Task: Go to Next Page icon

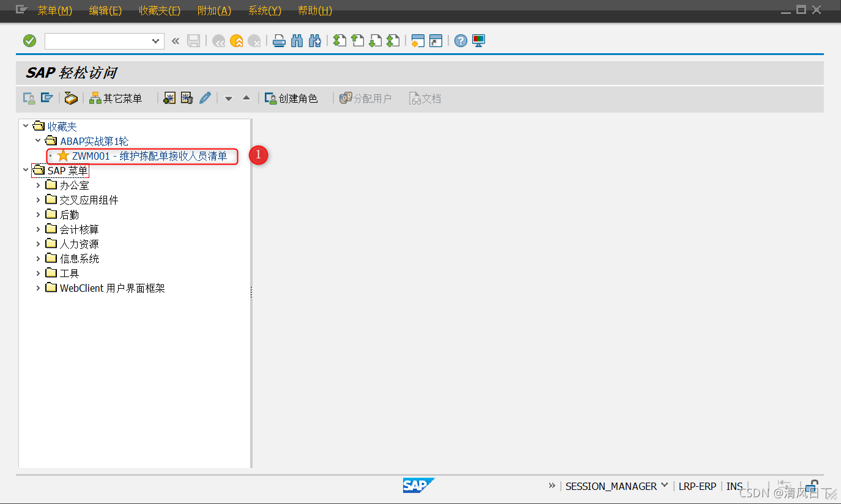Action: (375, 41)
